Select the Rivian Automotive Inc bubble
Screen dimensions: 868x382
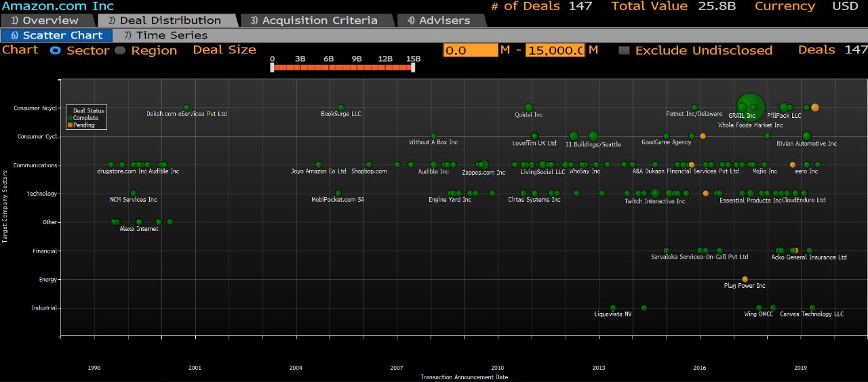click(806, 136)
